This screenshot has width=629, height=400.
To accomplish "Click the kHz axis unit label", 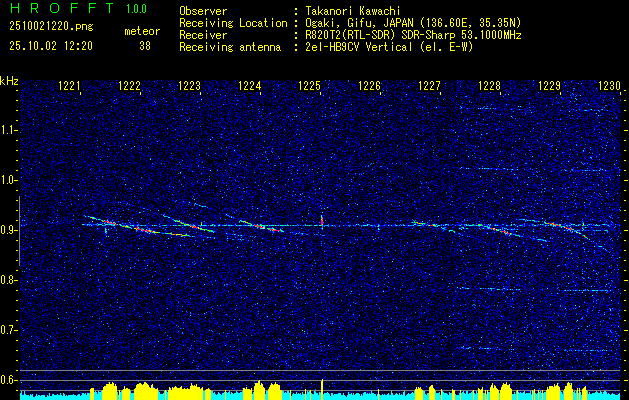I will [9, 81].
